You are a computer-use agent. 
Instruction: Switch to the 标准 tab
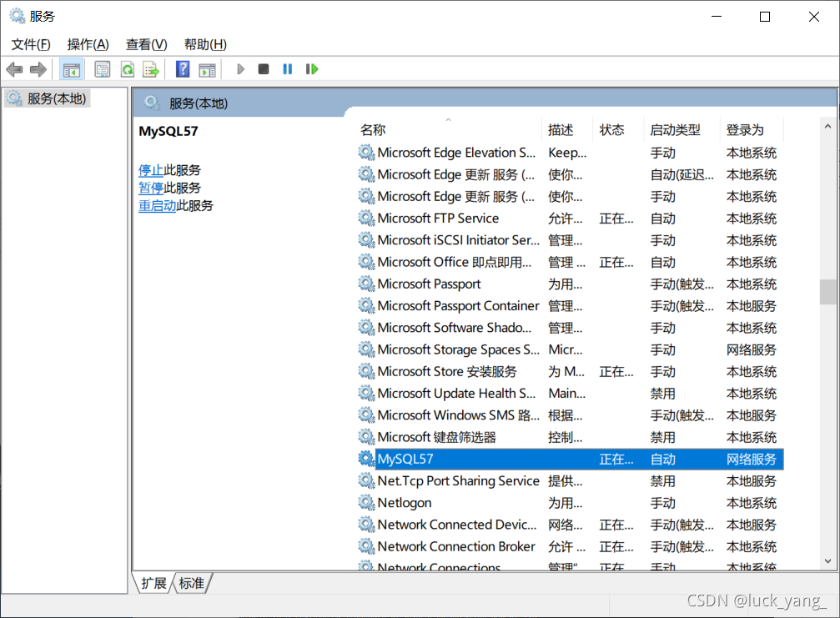pos(191,583)
